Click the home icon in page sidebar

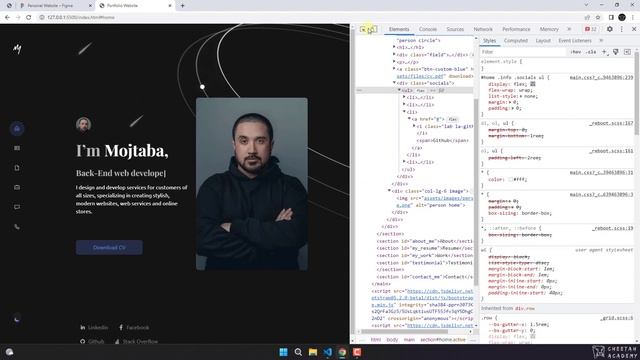click(17, 129)
